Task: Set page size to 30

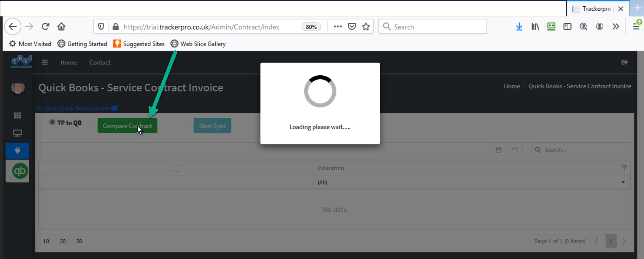Action: (79, 241)
